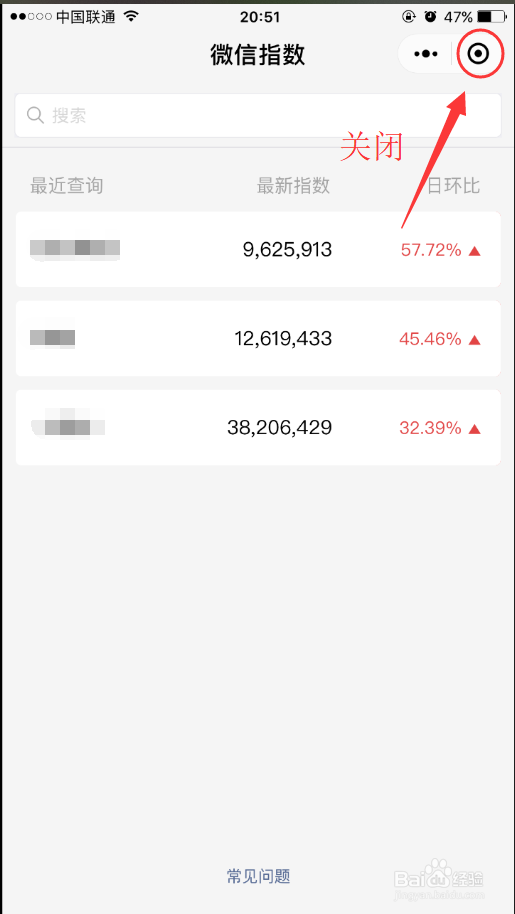Screen dimensions: 515x914
Task: Open the entry with index 38,206,429
Action: click(x=258, y=428)
